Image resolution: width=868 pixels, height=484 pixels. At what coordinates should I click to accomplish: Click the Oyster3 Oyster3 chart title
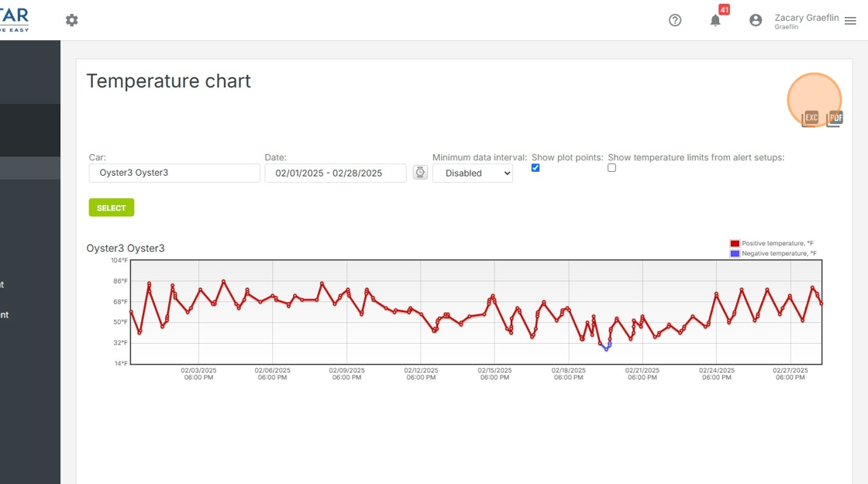coord(126,249)
